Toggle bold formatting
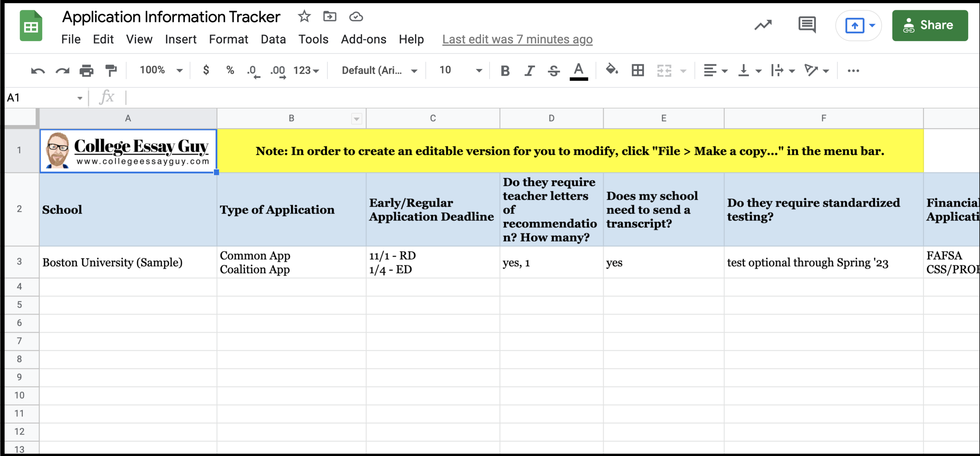The width and height of the screenshot is (980, 456). click(505, 71)
